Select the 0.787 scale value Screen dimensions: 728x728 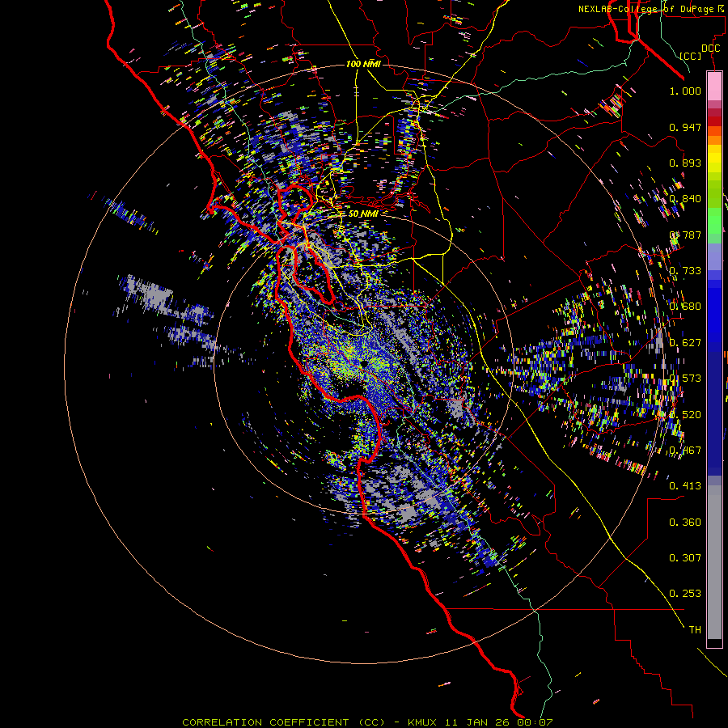[x=685, y=235]
